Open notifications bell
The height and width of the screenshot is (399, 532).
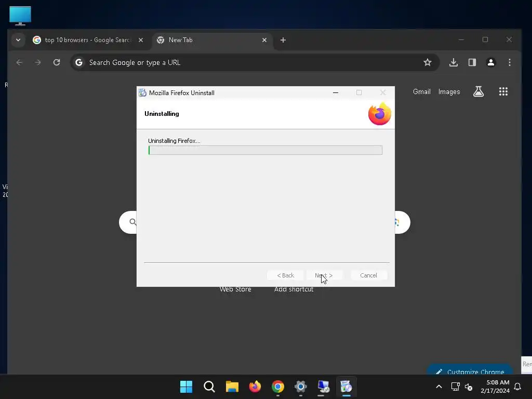[517, 387]
